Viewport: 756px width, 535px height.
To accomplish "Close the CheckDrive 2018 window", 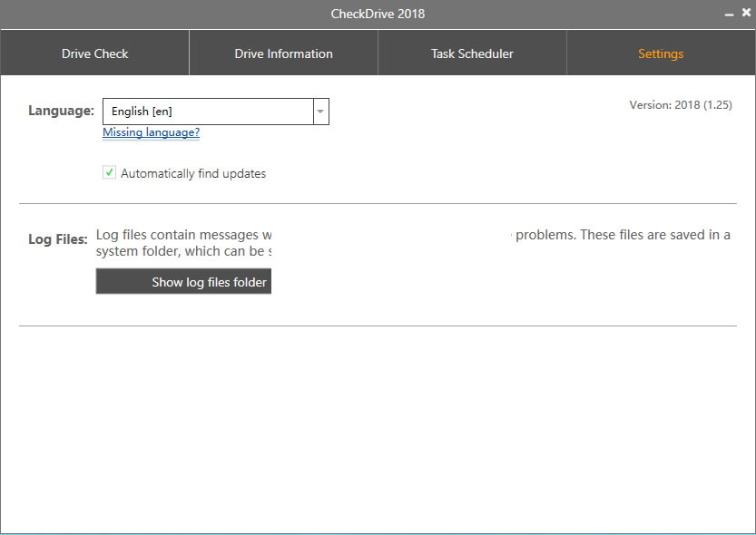I will click(x=746, y=13).
